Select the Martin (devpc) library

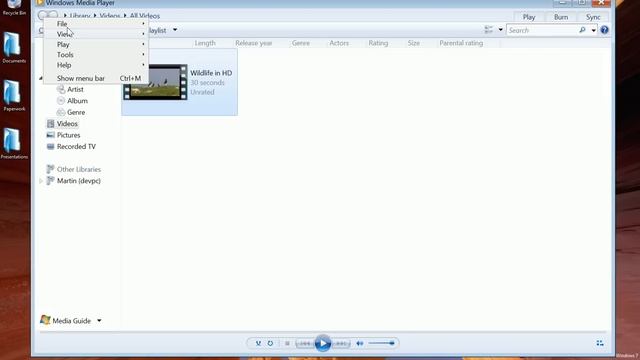click(x=79, y=180)
